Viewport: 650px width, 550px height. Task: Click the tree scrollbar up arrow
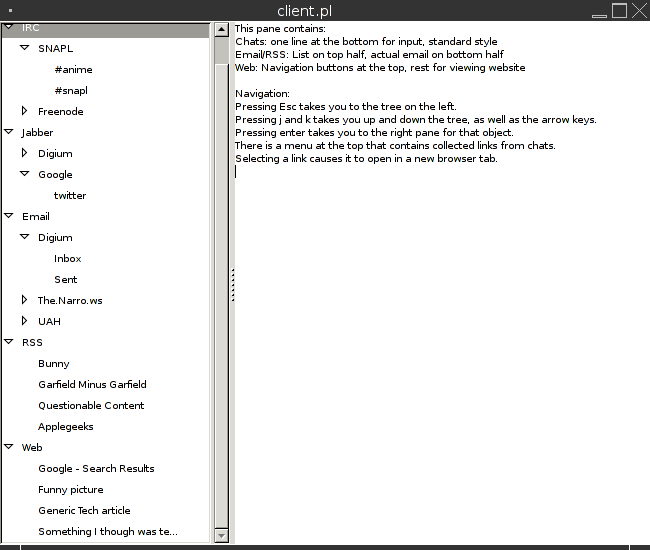(x=222, y=30)
